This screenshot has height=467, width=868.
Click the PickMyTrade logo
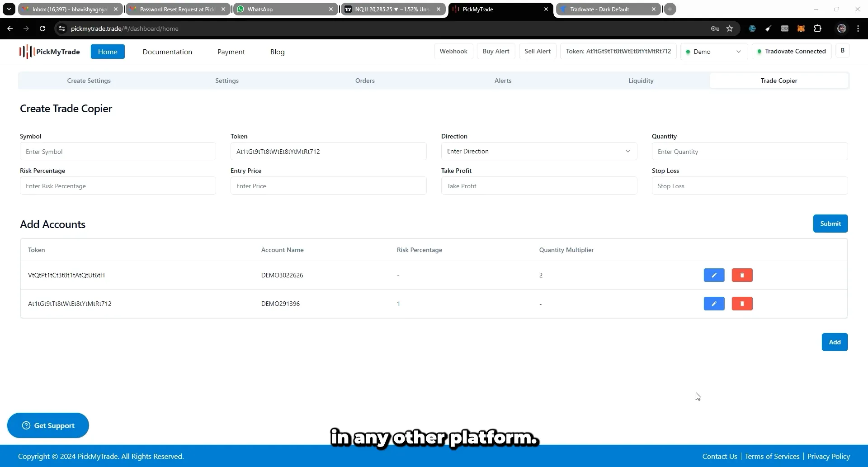(x=49, y=52)
